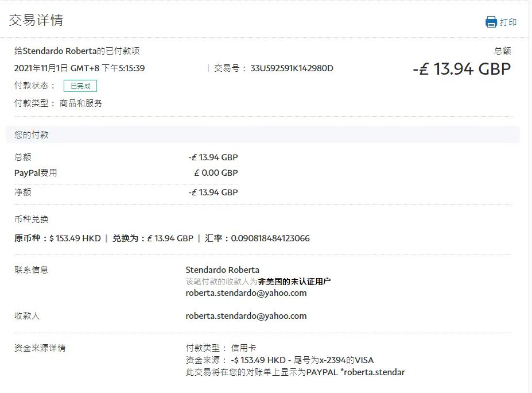Click the 打印 print link
The height and width of the screenshot is (393, 532).
508,22
